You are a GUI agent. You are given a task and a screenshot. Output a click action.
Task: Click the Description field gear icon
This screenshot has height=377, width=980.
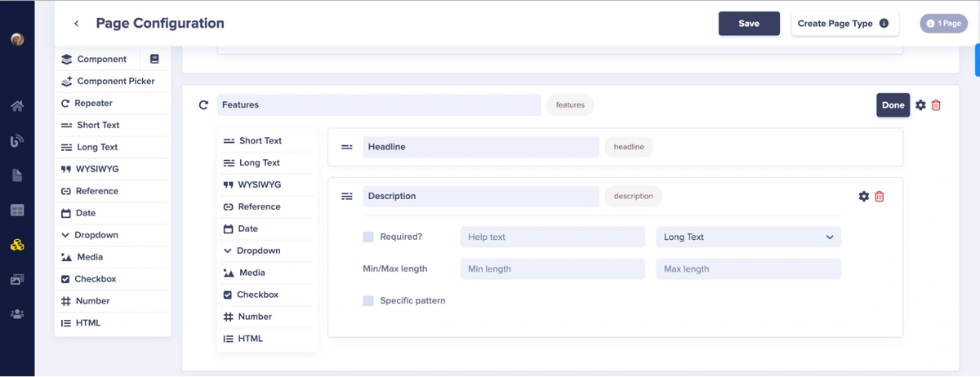863,197
